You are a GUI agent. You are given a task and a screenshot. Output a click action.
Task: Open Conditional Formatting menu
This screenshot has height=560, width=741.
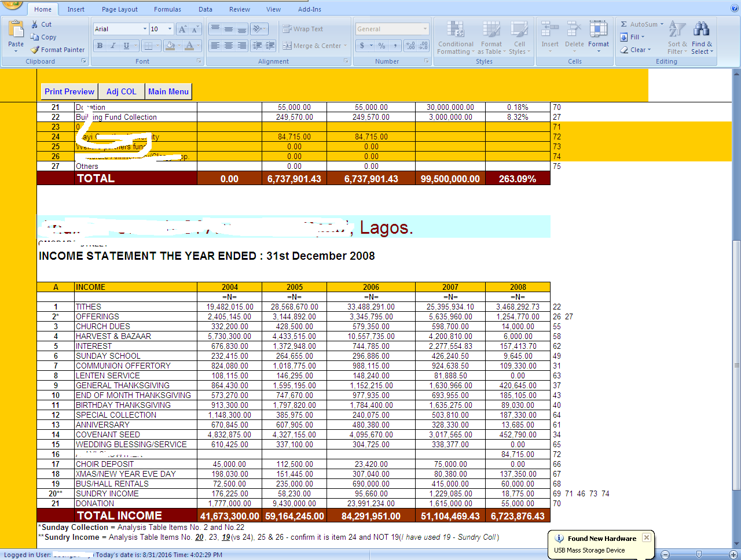tap(456, 38)
